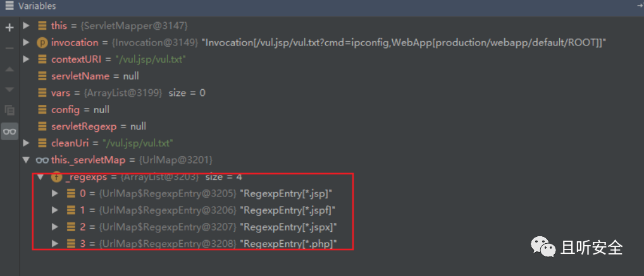This screenshot has height=276, width=644.
Task: Click the element icon of entry 3
Action: click(x=71, y=244)
